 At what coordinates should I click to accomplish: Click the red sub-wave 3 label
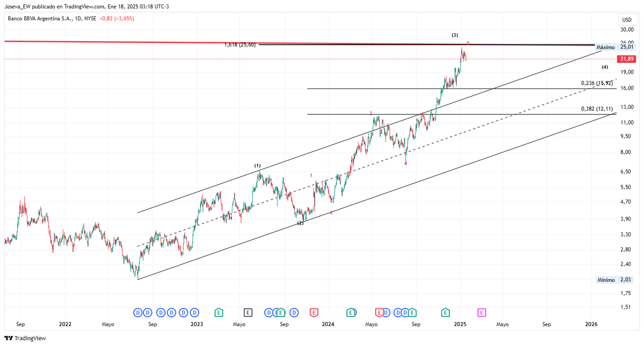(x=370, y=113)
